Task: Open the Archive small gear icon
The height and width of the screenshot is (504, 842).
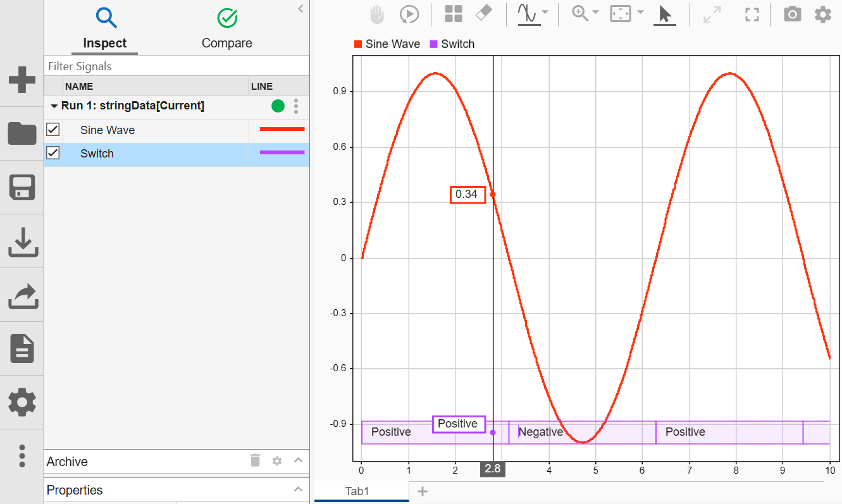Action: pos(277,461)
